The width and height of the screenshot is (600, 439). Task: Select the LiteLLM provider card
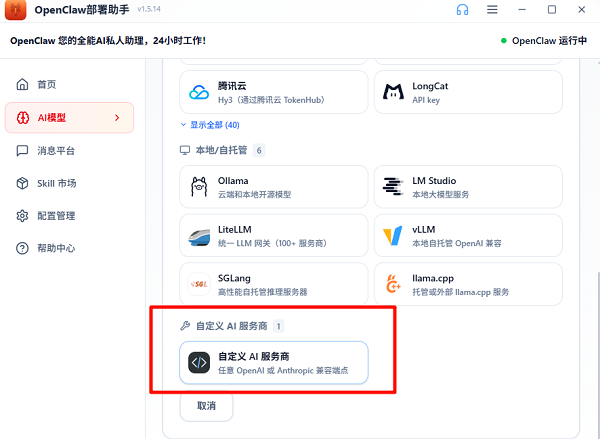pyautogui.click(x=274, y=235)
